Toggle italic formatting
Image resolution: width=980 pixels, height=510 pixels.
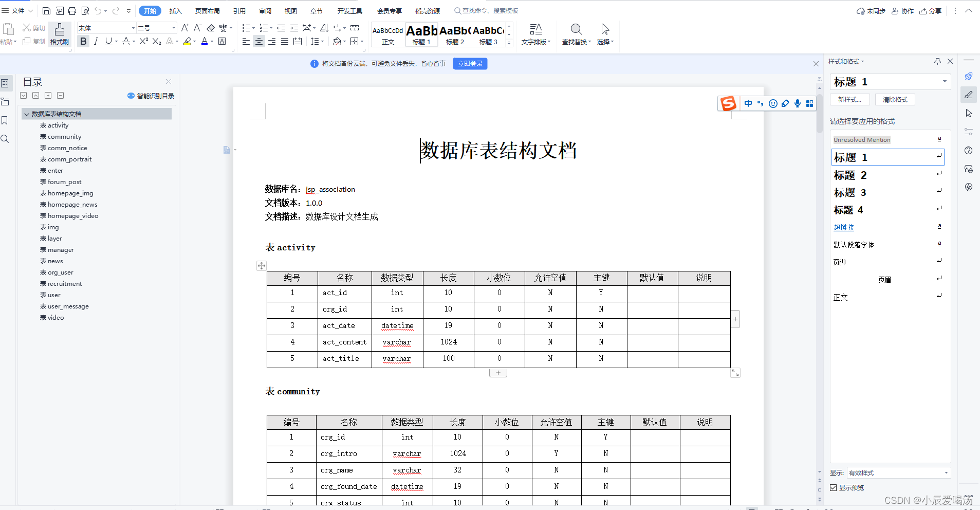[96, 41]
